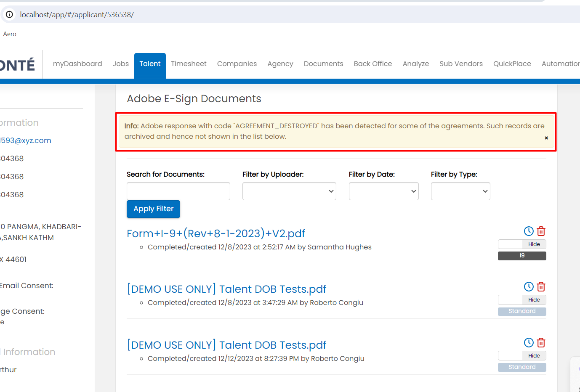580x392 pixels.
Task: Go to the Jobs tab
Action: [121, 64]
